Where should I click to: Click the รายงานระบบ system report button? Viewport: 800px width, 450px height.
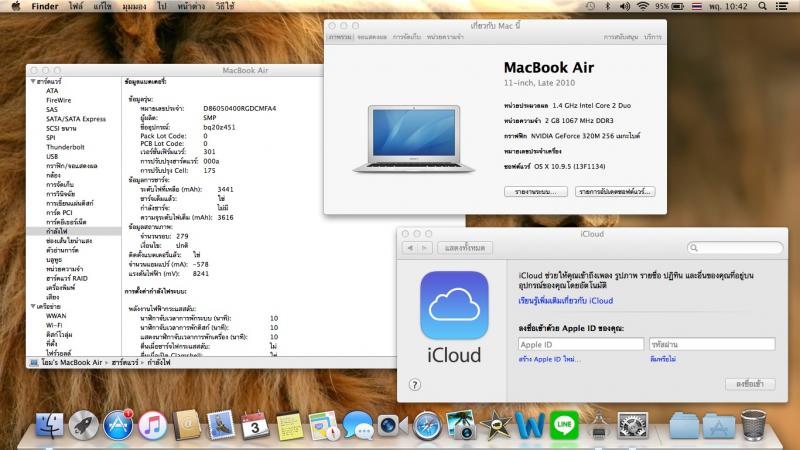536,191
